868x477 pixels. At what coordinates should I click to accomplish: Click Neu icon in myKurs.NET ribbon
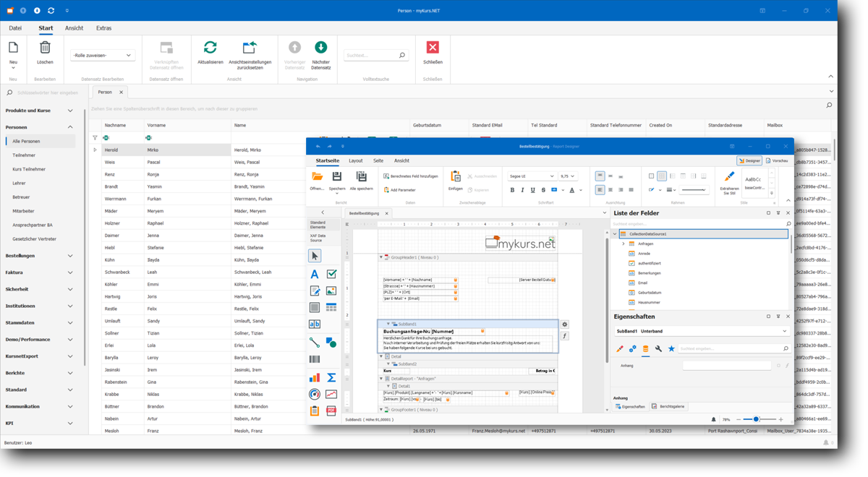click(x=13, y=48)
